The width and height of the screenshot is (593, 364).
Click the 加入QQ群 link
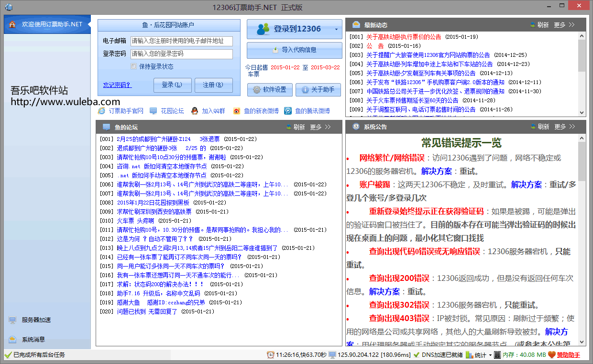click(x=213, y=111)
